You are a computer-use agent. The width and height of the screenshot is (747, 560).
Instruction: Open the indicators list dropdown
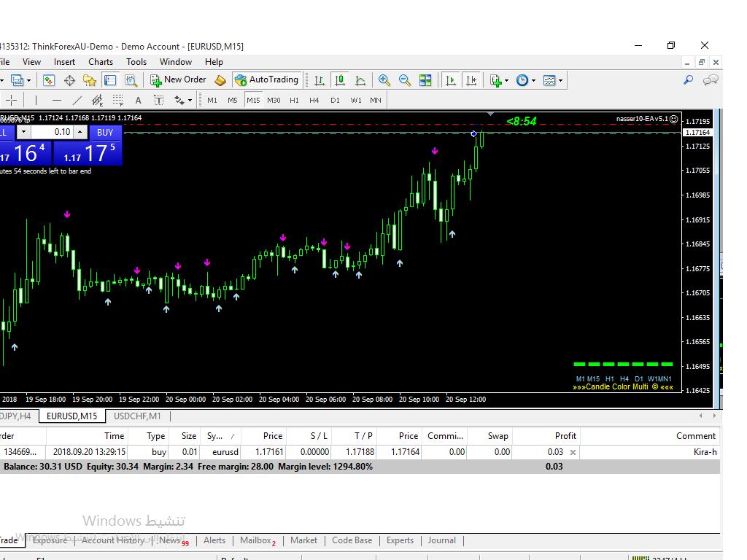[x=499, y=80]
